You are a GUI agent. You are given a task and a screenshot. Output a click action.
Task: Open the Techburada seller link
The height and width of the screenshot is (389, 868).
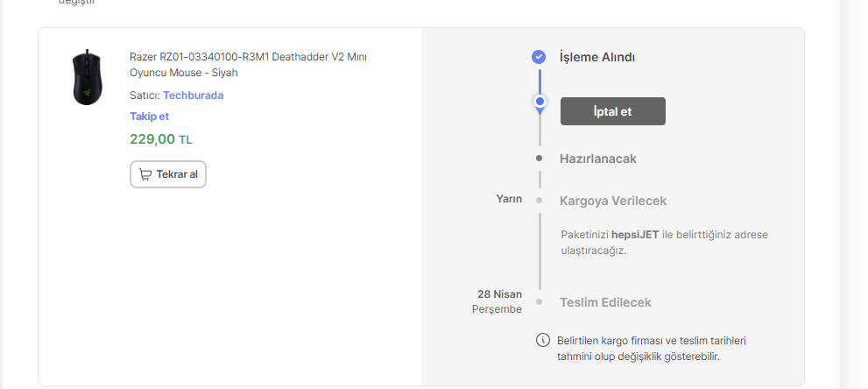193,95
